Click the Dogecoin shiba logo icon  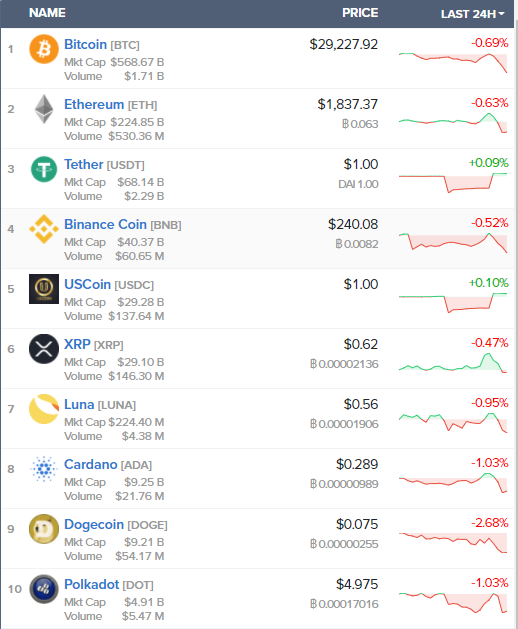pos(44,529)
